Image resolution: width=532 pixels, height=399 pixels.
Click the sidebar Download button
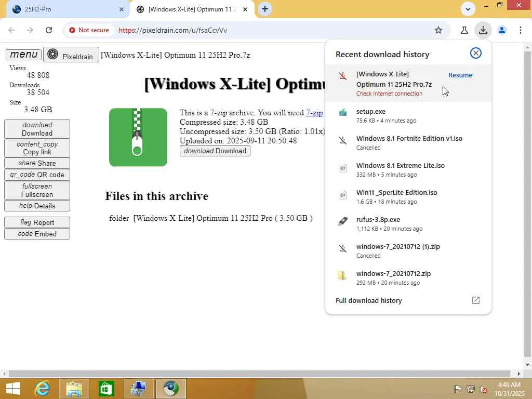tap(37, 129)
